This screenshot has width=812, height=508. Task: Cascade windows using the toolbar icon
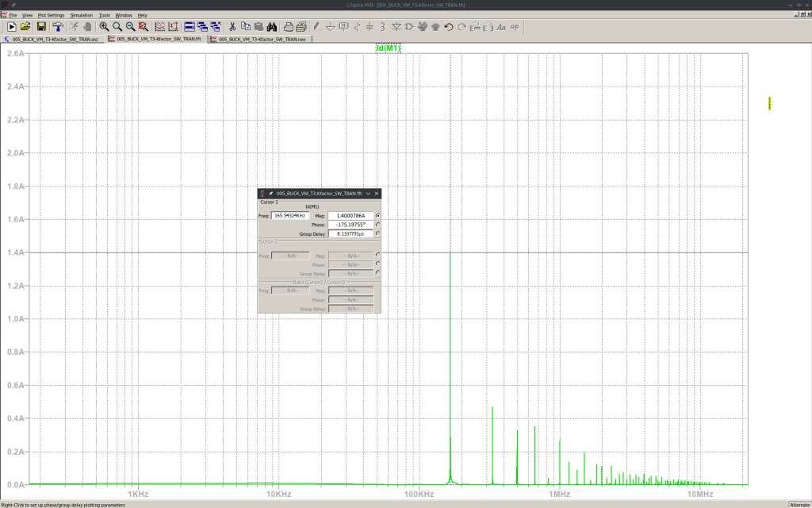click(x=202, y=26)
